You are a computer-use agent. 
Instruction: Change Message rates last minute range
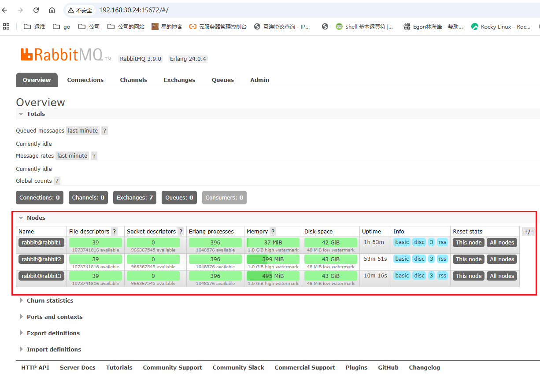click(72, 156)
